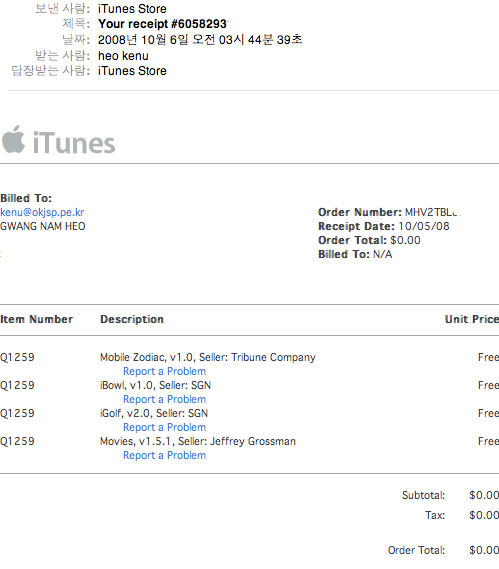
Task: Click the receipt subject line #6058293
Action: point(163,24)
